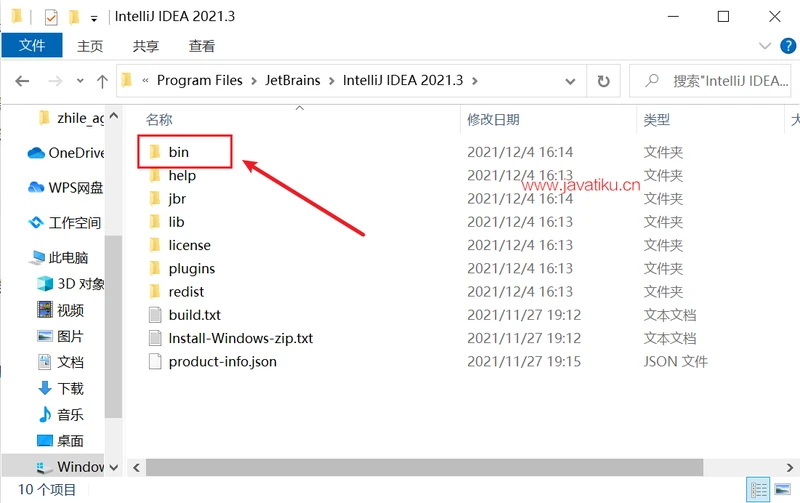This screenshot has height=503, width=800.
Task: Open 图片 in navigation pane
Action: (x=60, y=336)
